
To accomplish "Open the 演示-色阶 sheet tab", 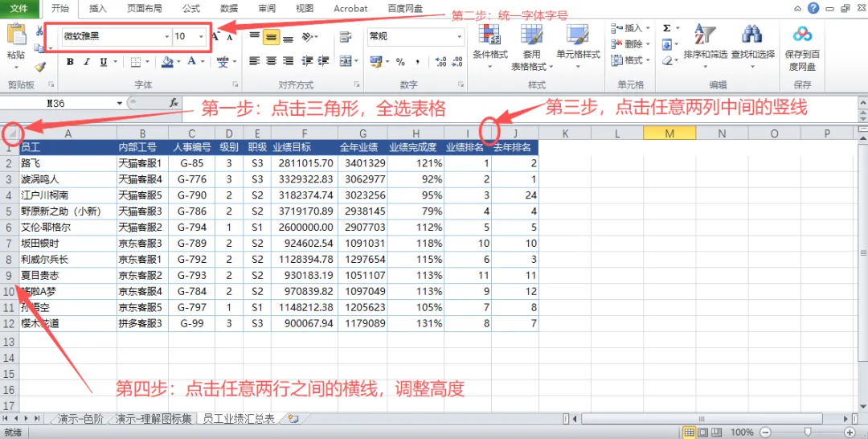I will click(x=80, y=419).
